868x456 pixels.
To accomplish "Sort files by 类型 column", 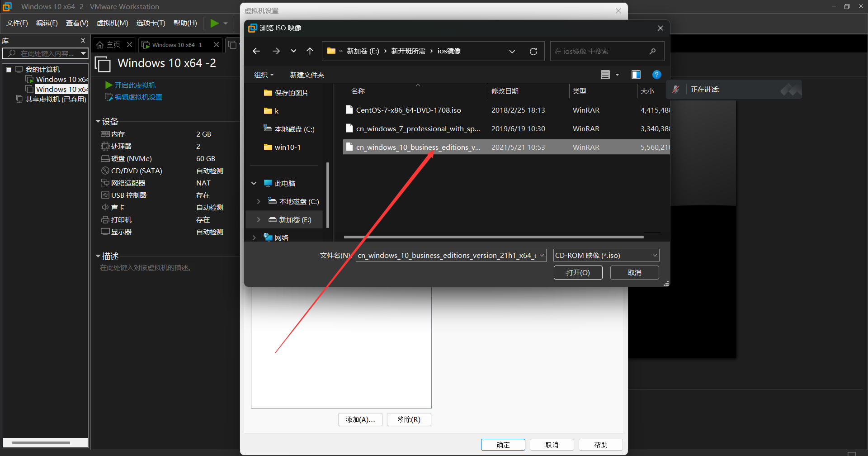I will tap(580, 91).
